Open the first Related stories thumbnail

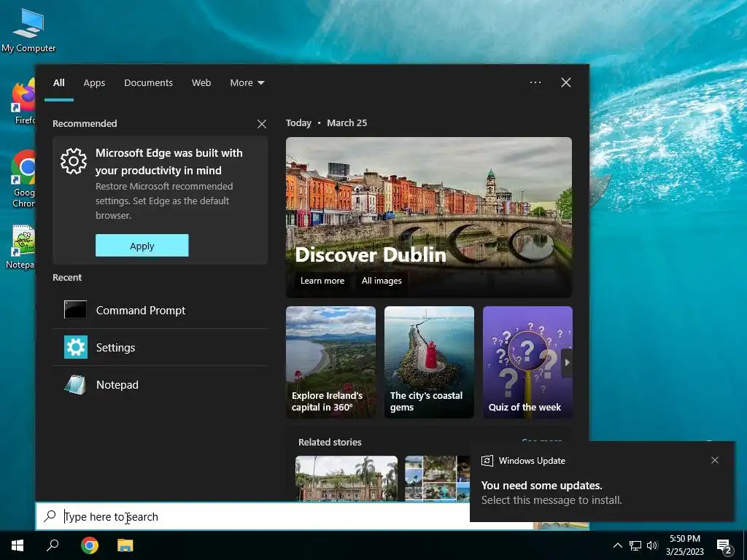pos(347,478)
